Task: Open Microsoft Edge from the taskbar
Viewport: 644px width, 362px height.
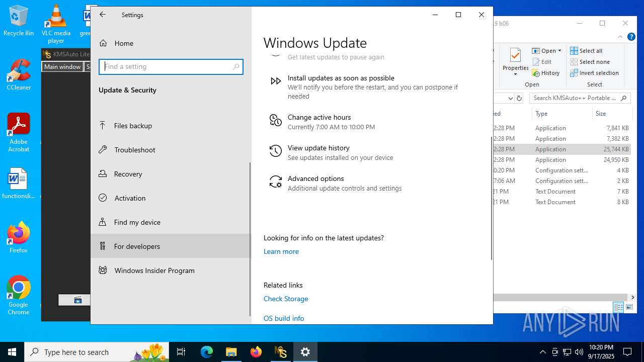Action: (x=207, y=352)
